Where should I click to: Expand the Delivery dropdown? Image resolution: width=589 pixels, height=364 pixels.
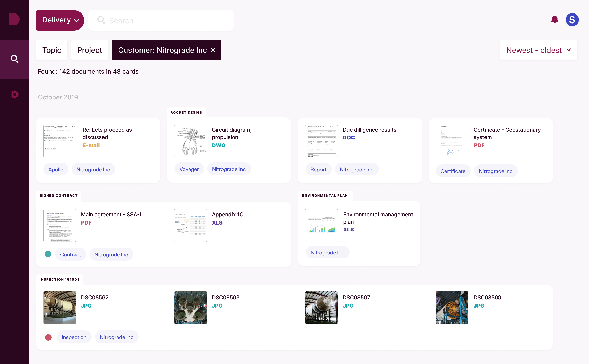click(x=60, y=20)
